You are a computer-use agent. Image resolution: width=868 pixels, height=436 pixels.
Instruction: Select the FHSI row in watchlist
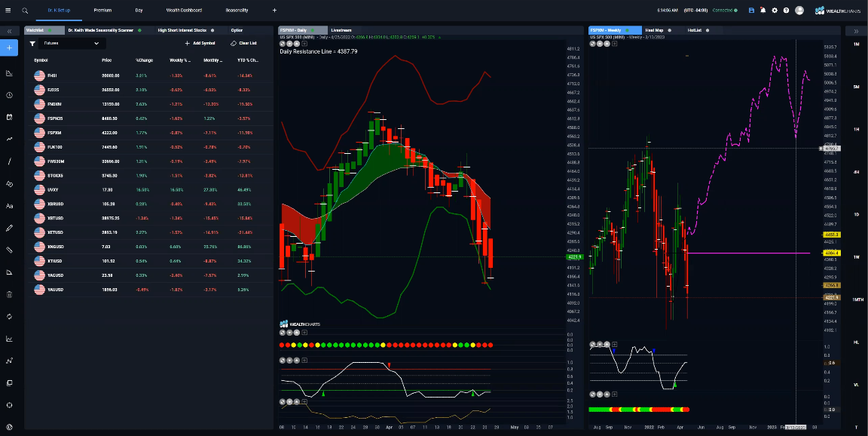tap(150, 75)
